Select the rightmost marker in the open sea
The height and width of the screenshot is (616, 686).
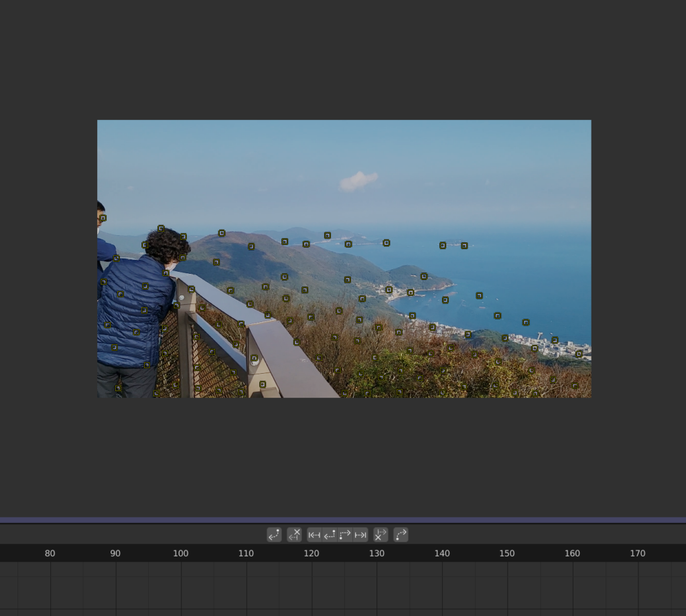pyautogui.click(x=526, y=323)
